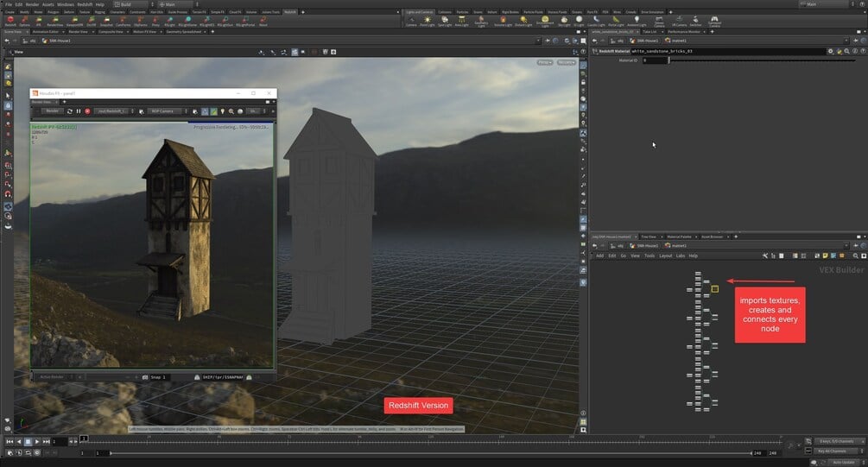This screenshot has width=868, height=467.
Task: Open the gear menu in Redshift Material parameters
Action: [x=830, y=51]
